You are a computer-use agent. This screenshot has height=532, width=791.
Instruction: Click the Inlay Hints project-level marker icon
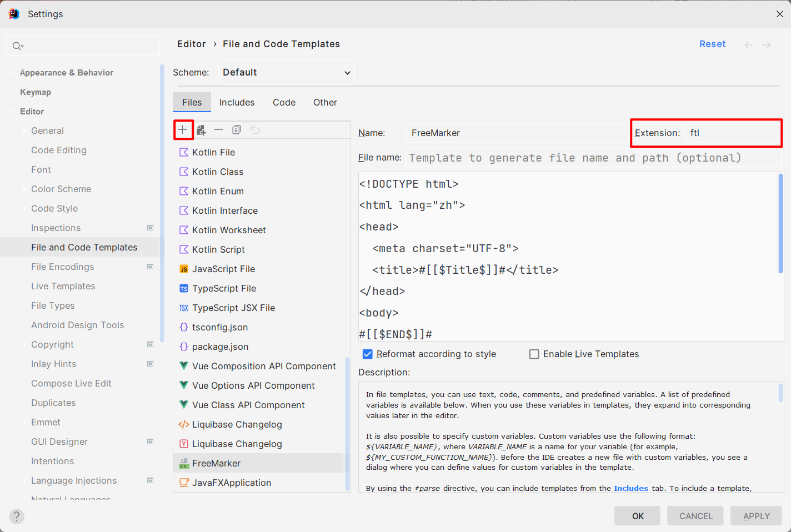(x=150, y=364)
